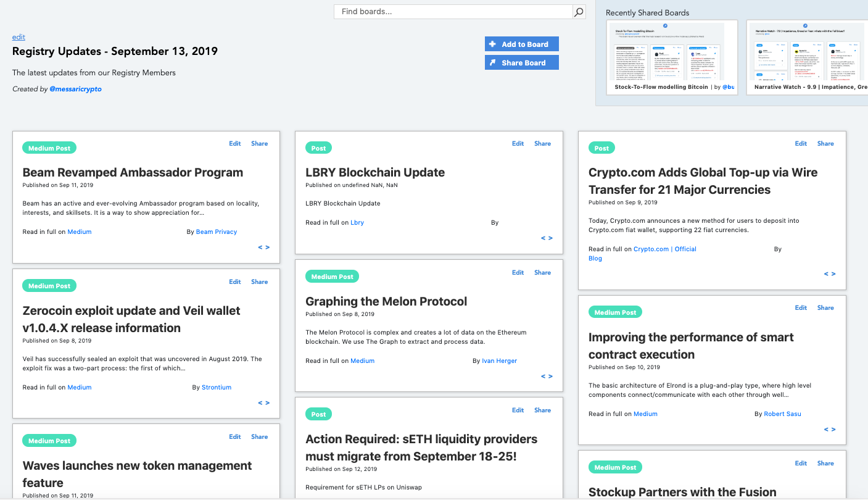
Task: Open the @messaricrypto creator profile link
Action: pyautogui.click(x=75, y=90)
